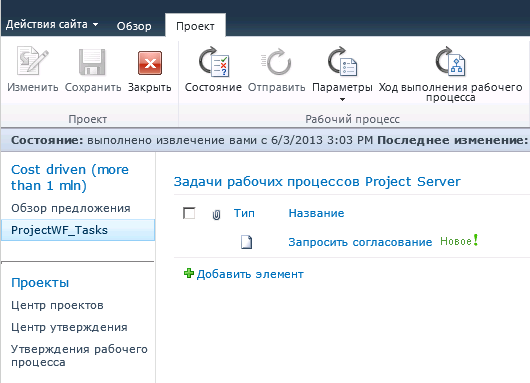
Task: Open the Cost driven (more than 1 mln) link
Action: [70, 177]
